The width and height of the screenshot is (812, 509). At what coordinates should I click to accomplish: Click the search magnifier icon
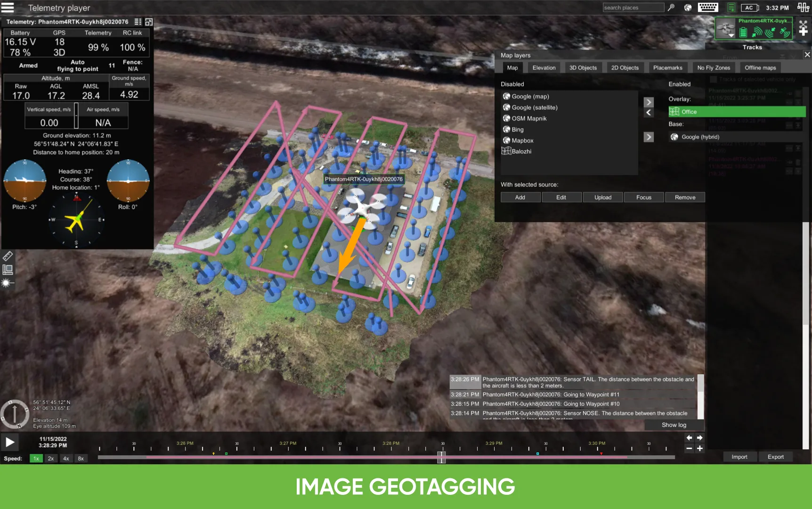(x=671, y=8)
